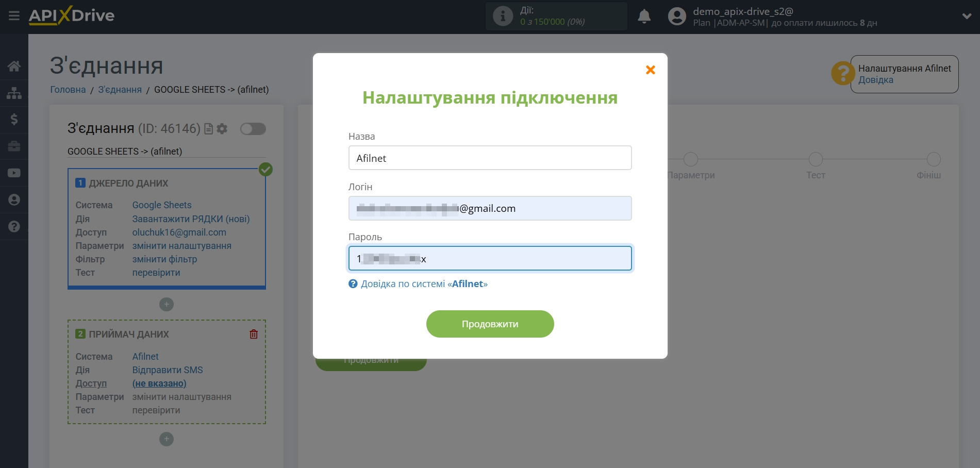
Task: Expand the account dropdown chevron
Action: [967, 16]
